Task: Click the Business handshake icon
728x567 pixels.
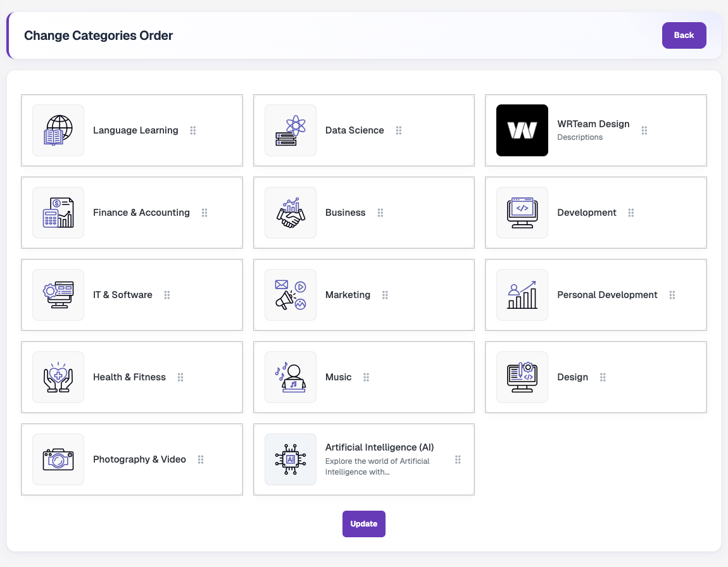Action: [x=291, y=213]
